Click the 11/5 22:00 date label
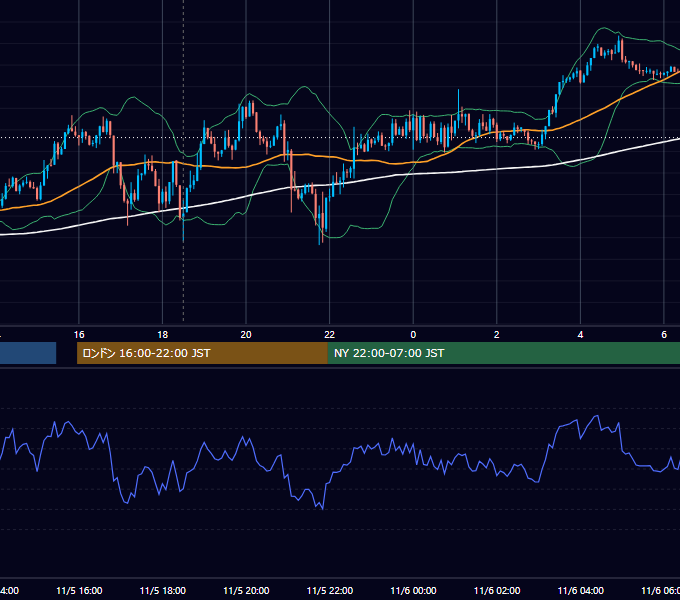Viewport: 680px width, 600px height. 330,590
